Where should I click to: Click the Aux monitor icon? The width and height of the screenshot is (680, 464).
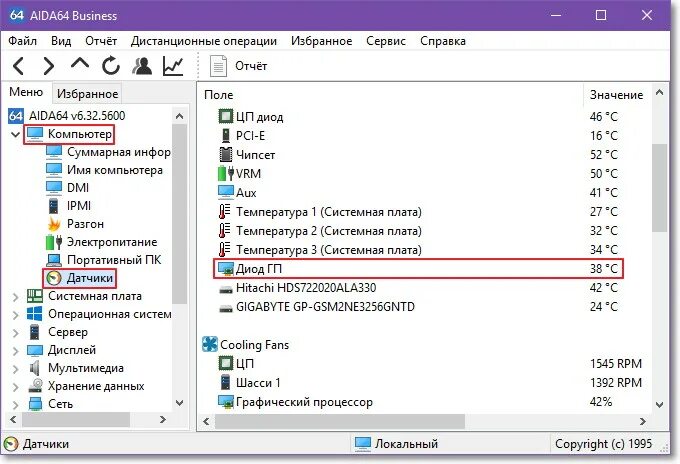(226, 192)
